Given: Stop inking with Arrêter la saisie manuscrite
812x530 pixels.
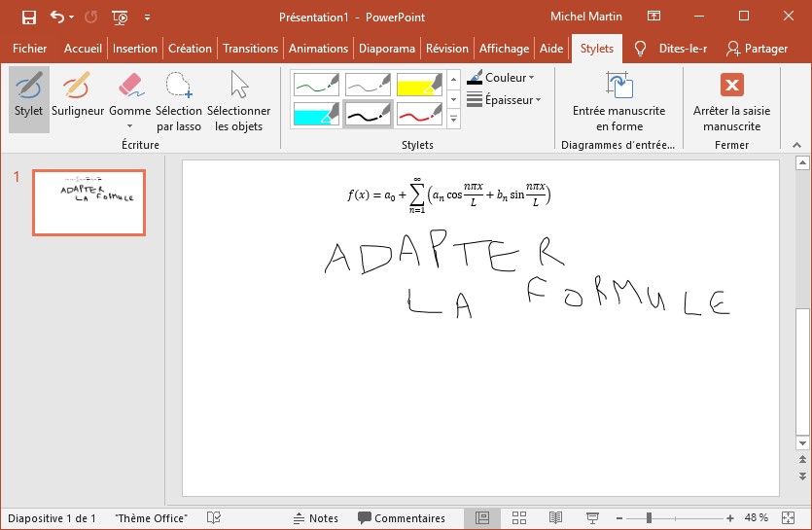Looking at the screenshot, I should [731, 86].
